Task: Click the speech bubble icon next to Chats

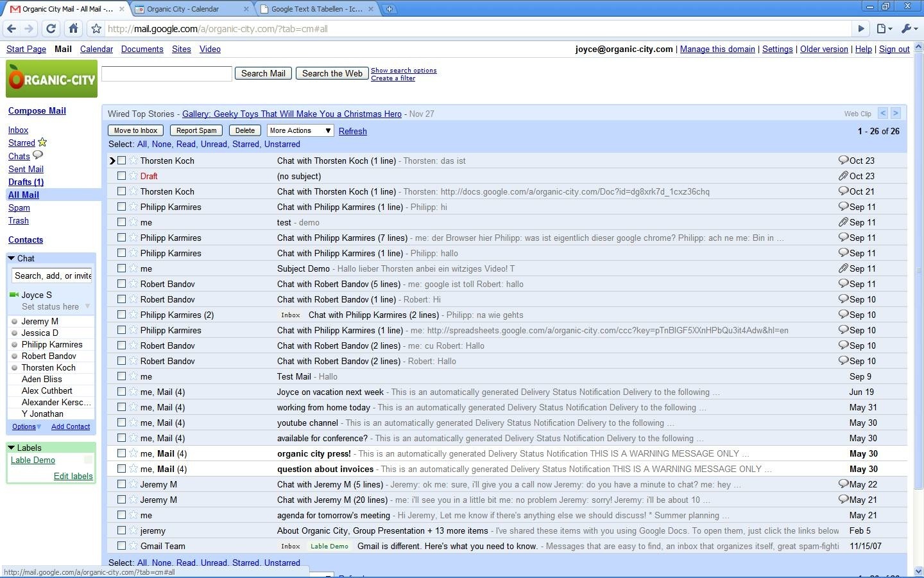Action: 37,155
